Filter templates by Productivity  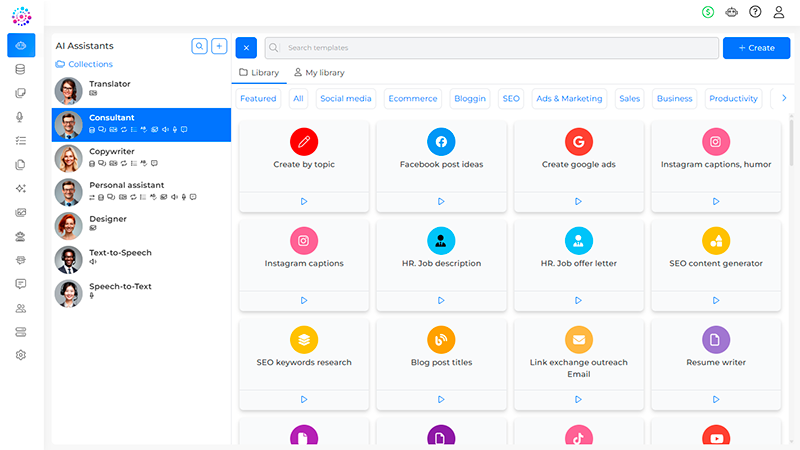pyautogui.click(x=733, y=98)
